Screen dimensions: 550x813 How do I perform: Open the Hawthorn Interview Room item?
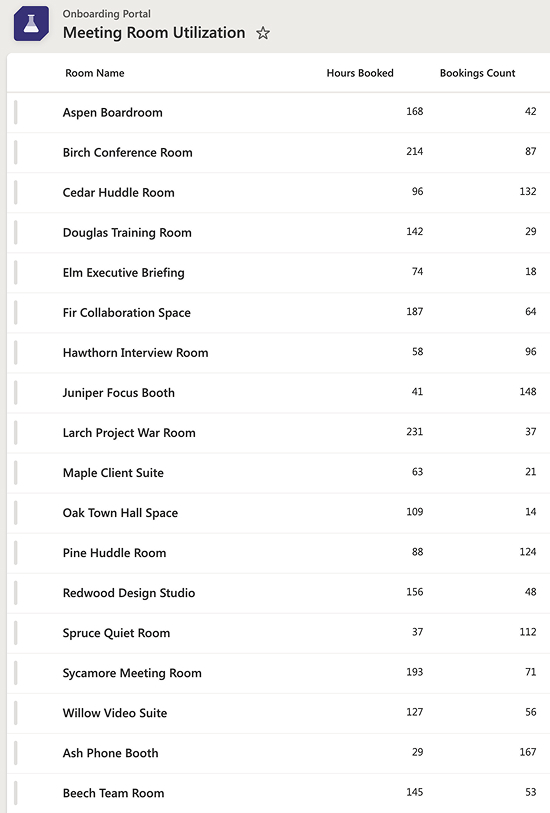coord(135,353)
